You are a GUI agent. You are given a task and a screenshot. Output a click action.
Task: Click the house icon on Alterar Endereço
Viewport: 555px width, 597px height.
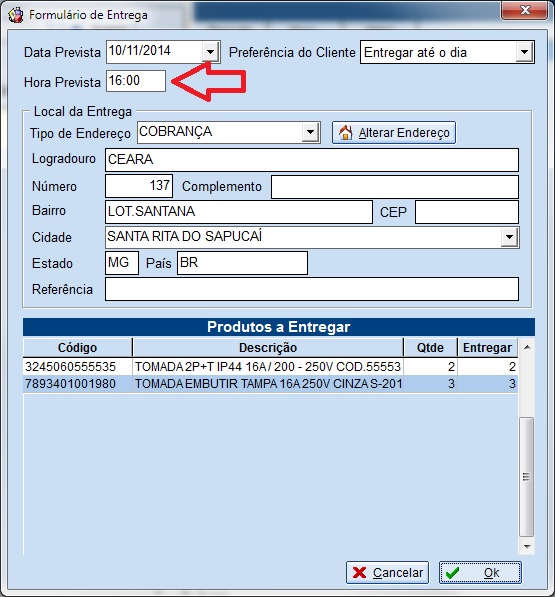(345, 133)
